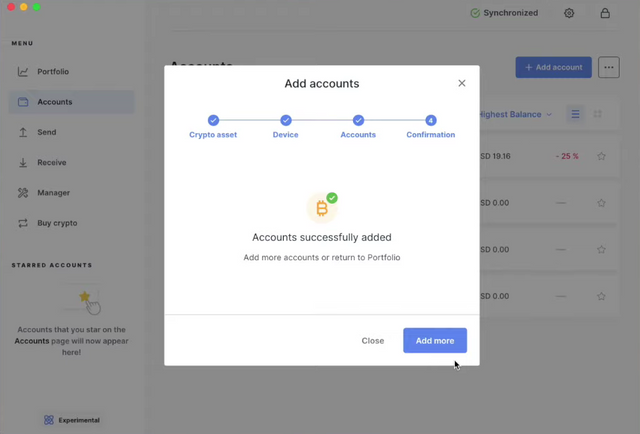Click the Accounts wallet icon

click(x=23, y=102)
